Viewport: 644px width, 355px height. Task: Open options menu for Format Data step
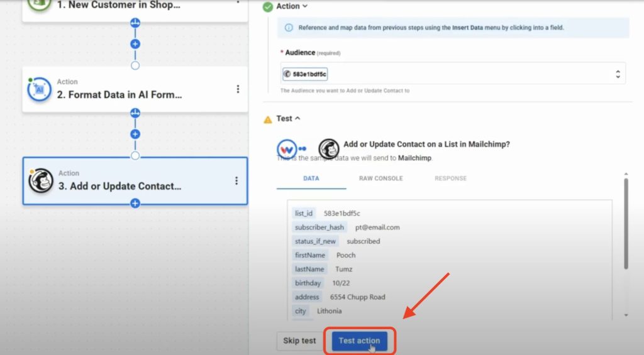[238, 89]
